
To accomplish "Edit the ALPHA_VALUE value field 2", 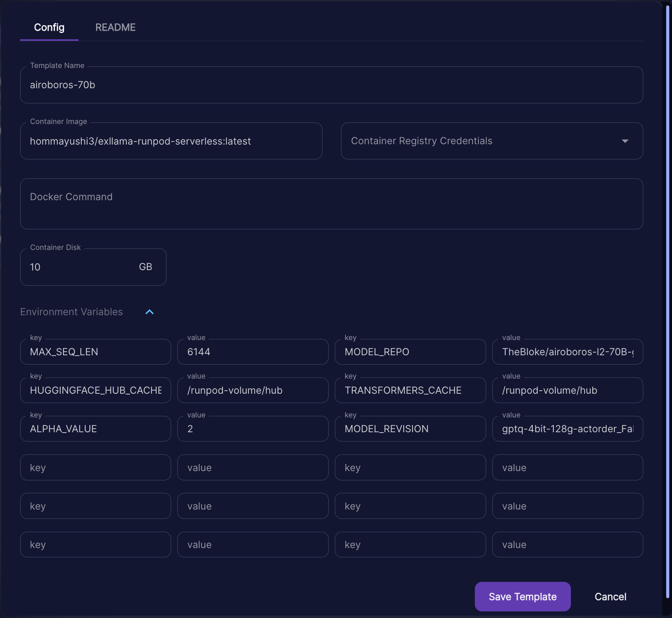I will pyautogui.click(x=253, y=429).
